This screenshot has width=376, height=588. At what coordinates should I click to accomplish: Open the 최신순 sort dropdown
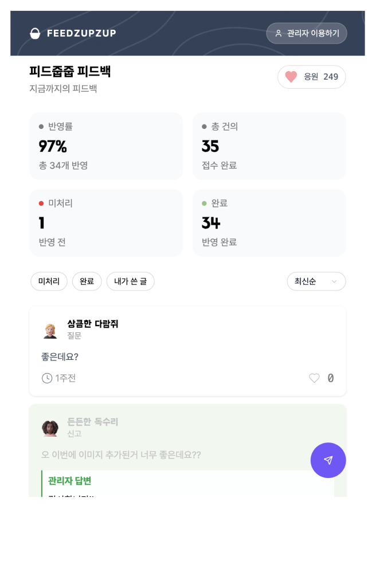pyautogui.click(x=316, y=281)
